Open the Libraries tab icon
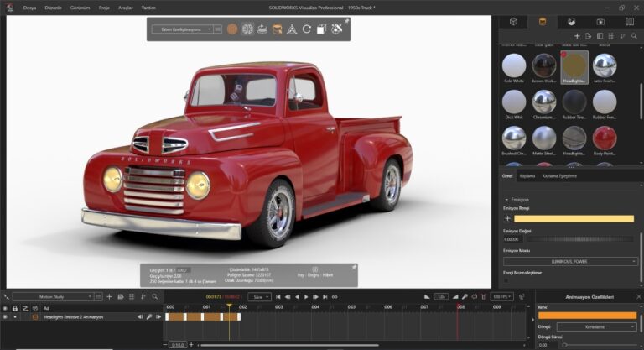The image size is (644, 350). click(x=629, y=21)
